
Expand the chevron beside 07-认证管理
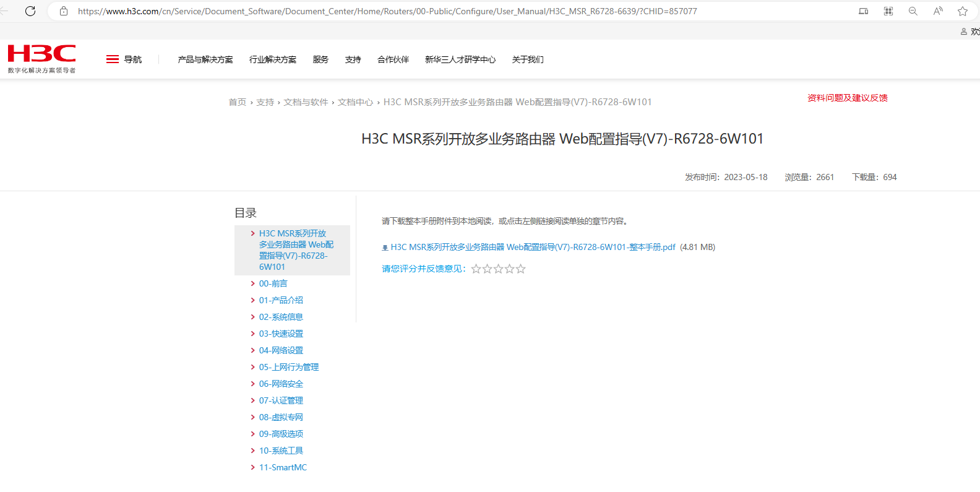252,400
